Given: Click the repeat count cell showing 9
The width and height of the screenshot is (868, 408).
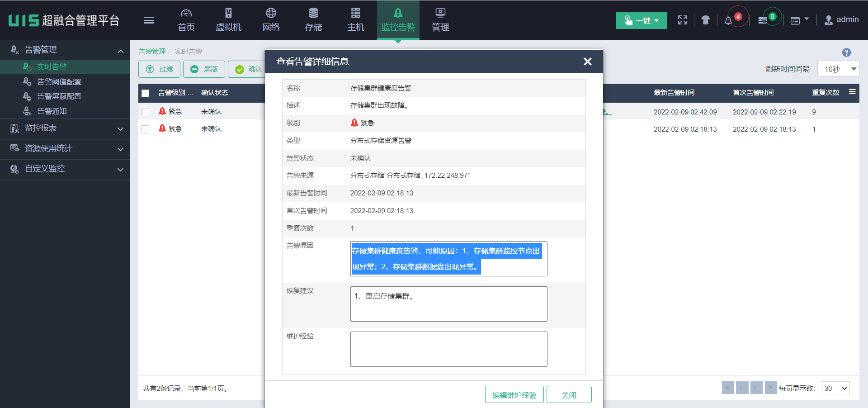Looking at the screenshot, I should pyautogui.click(x=814, y=112).
